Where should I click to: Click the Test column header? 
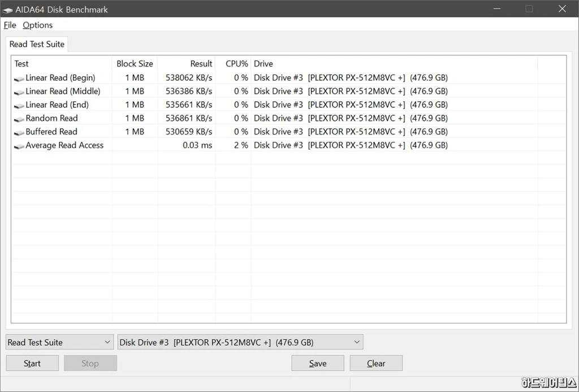(62, 64)
